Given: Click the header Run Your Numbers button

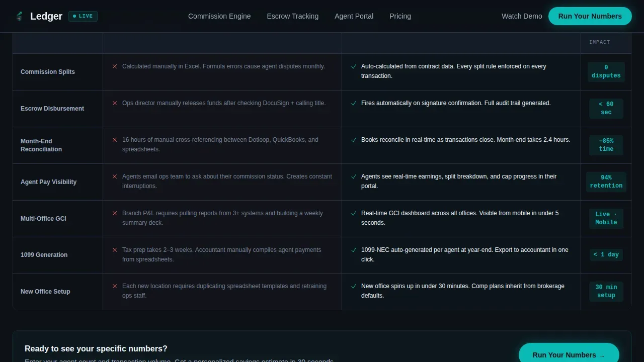Looking at the screenshot, I should (590, 16).
